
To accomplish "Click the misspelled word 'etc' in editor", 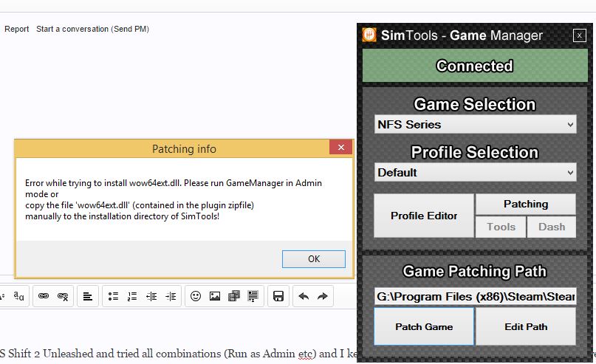I will [305, 354].
